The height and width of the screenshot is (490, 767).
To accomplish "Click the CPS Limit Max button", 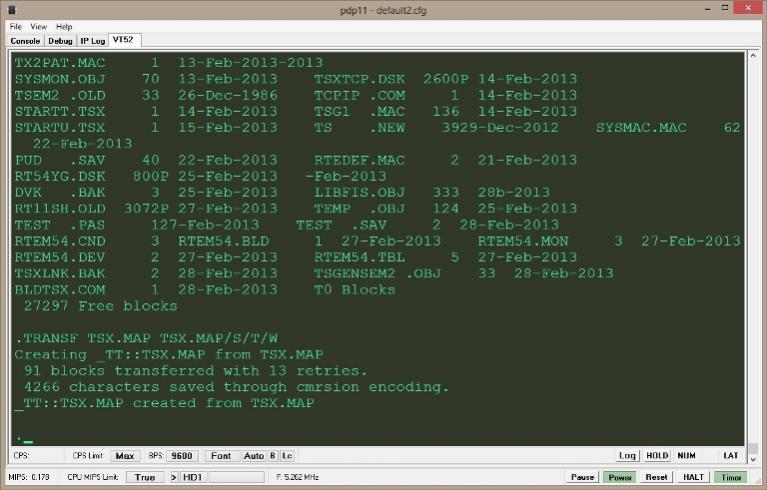I will click(124, 456).
